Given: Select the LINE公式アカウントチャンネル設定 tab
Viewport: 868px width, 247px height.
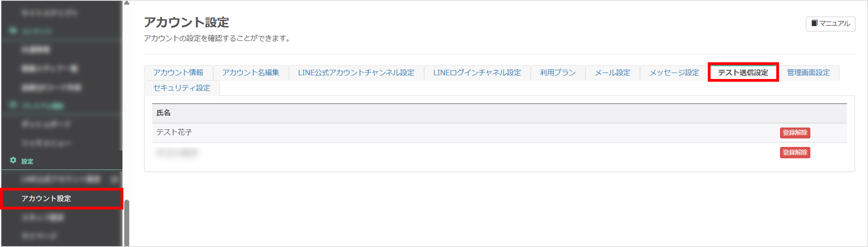Looking at the screenshot, I should 356,73.
